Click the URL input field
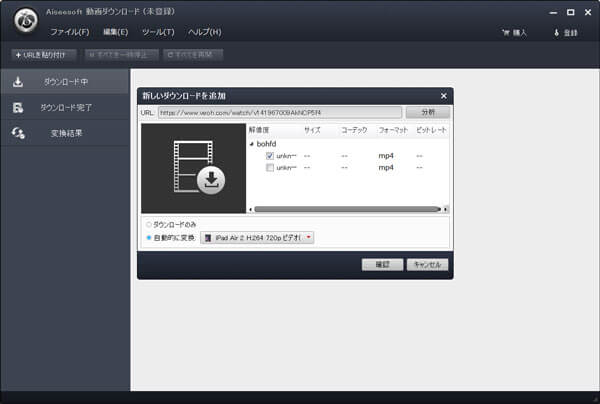Viewport: 600px width, 404px height. tap(280, 112)
